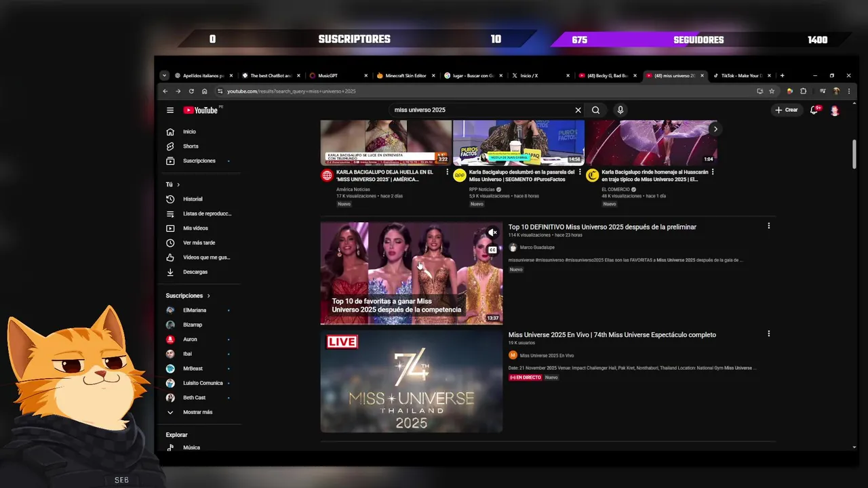Click the Crear button

point(787,110)
